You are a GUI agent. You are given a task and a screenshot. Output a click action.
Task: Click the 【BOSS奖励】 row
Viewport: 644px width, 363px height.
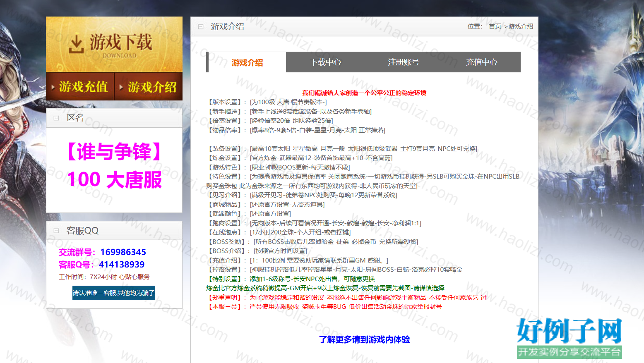[x=312, y=242]
